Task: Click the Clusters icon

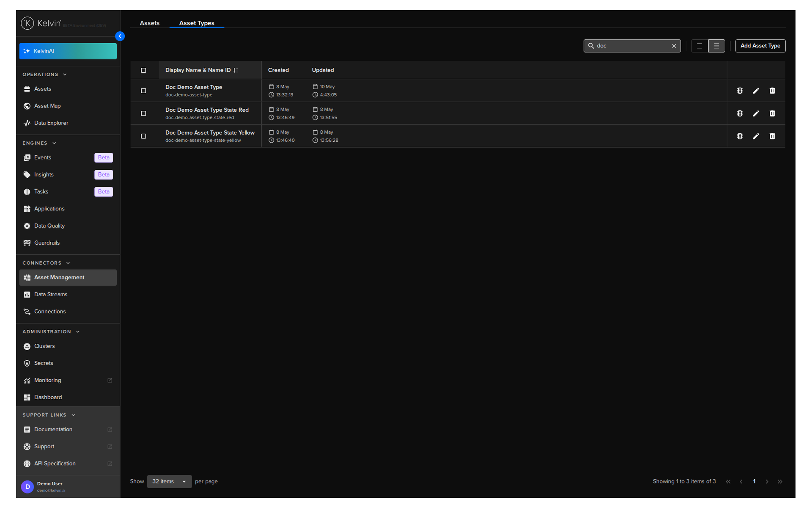Action: [27, 346]
